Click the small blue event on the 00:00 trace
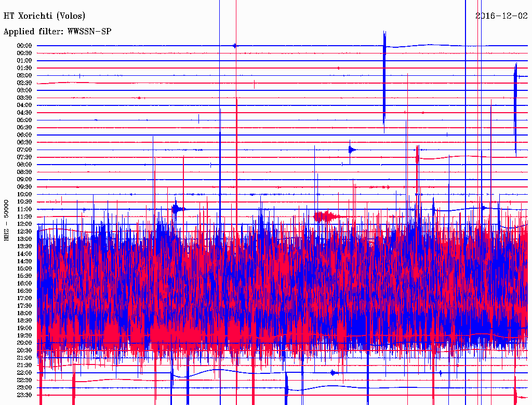 pyautogui.click(x=235, y=46)
